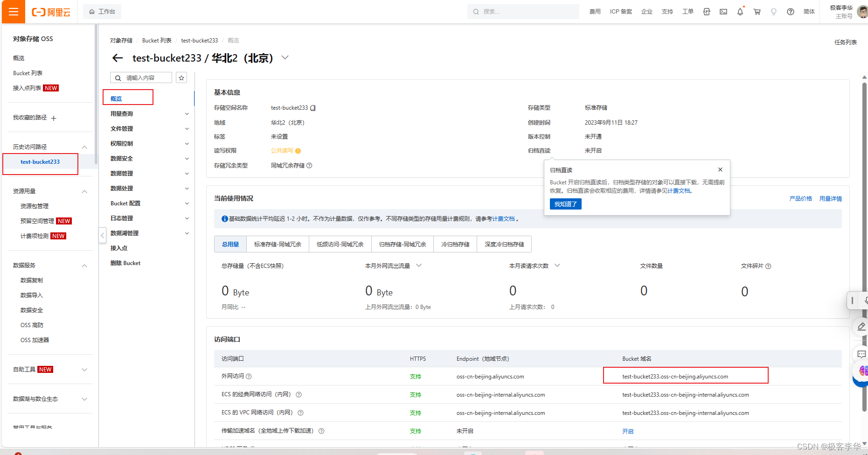Open OSS 高防 in sidebar
This screenshot has height=455, width=868.
pos(32,325)
